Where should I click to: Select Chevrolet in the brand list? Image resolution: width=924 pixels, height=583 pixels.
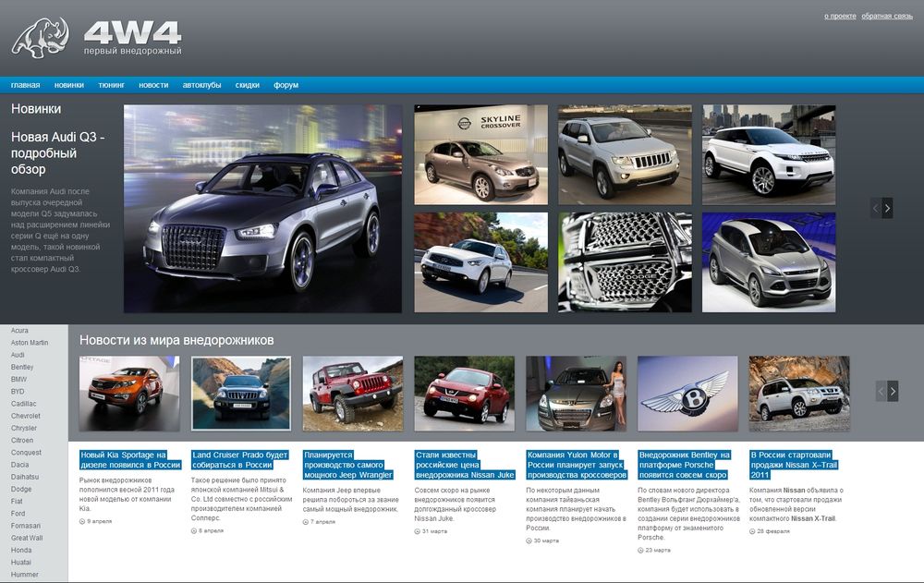click(x=26, y=416)
